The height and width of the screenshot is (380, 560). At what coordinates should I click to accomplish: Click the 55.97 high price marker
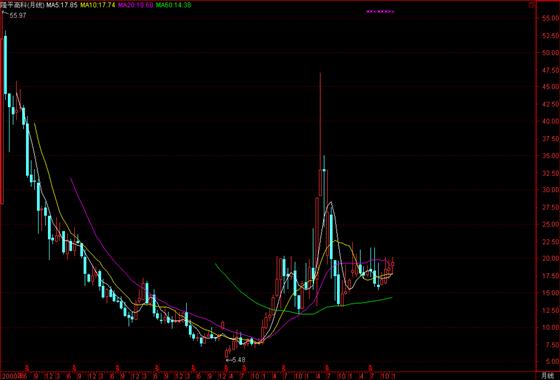pyautogui.click(x=18, y=16)
